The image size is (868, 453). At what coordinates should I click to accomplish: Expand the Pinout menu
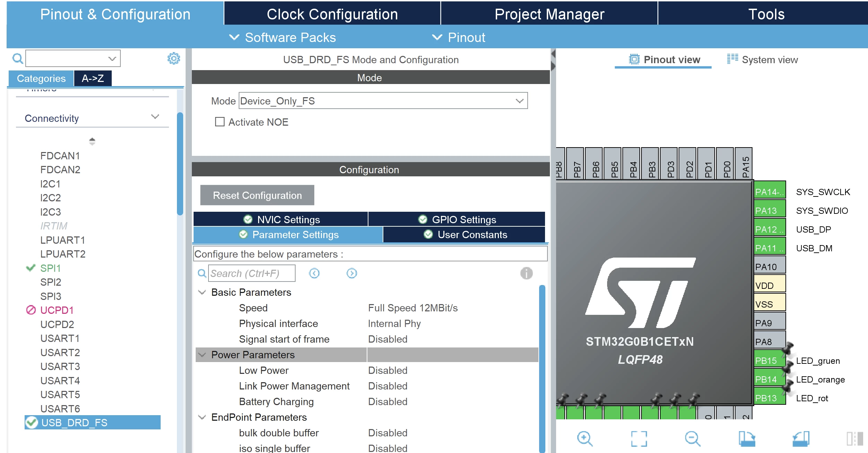pyautogui.click(x=459, y=37)
